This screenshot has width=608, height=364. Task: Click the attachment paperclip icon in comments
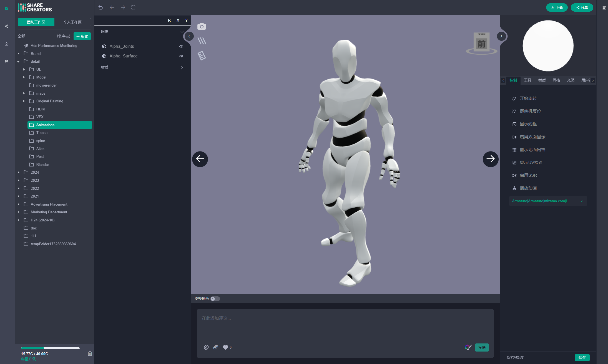tap(216, 347)
